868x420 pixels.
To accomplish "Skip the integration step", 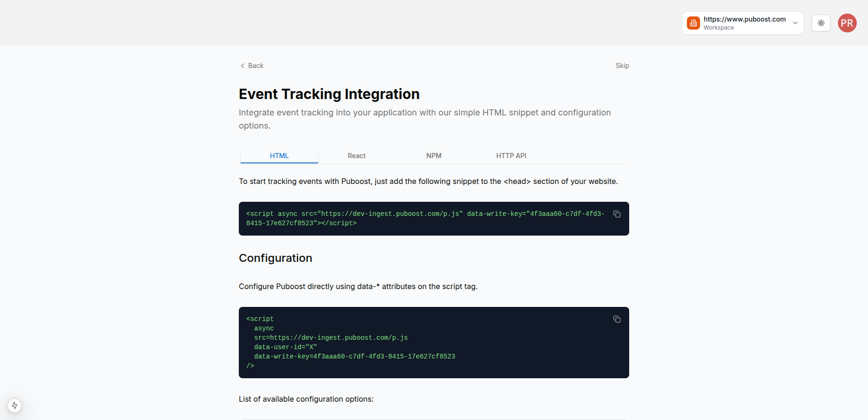I will point(622,66).
